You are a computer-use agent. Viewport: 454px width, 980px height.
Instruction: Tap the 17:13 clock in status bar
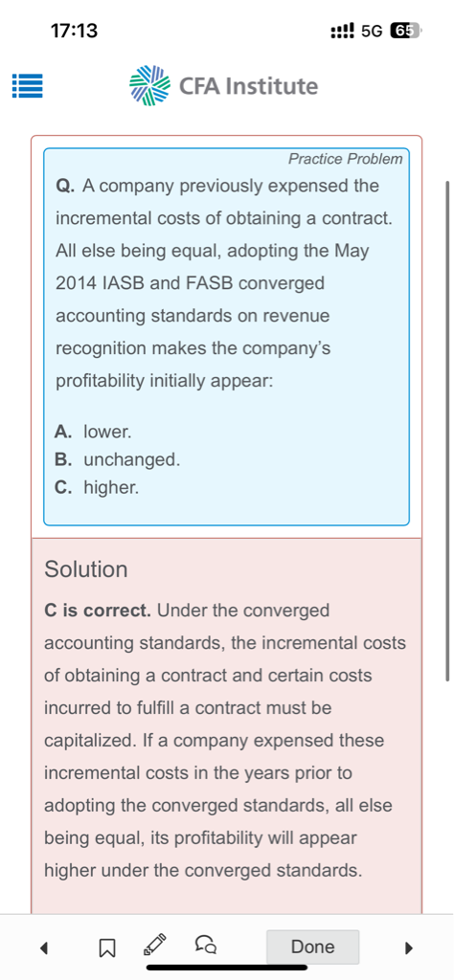[75, 30]
